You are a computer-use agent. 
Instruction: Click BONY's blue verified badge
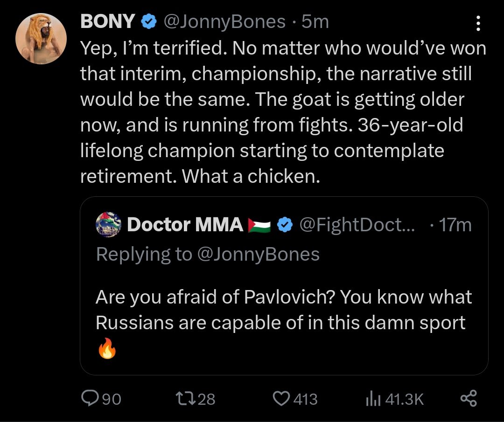[149, 21]
